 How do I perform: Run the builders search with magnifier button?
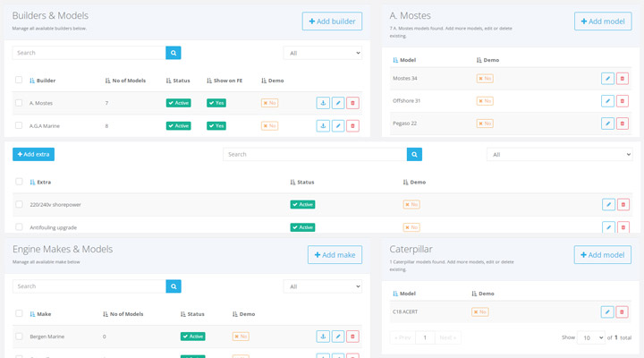174,53
